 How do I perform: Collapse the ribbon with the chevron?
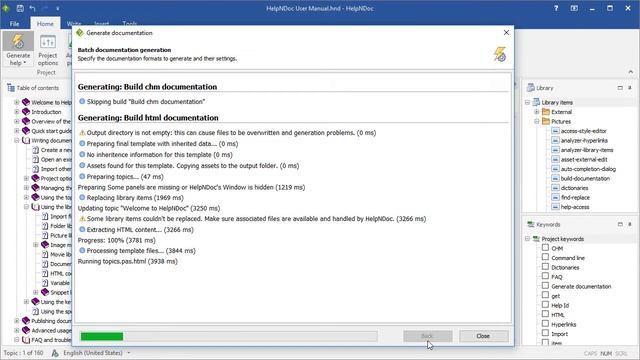click(x=631, y=71)
